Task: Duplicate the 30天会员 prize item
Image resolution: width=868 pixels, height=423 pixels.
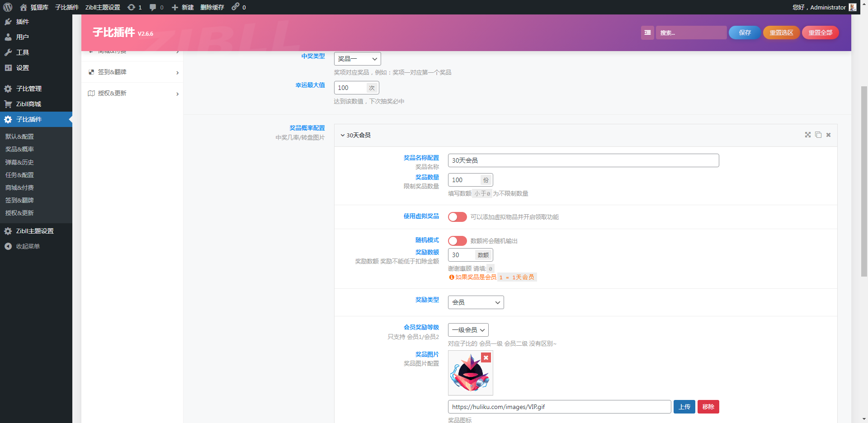Action: [818, 135]
